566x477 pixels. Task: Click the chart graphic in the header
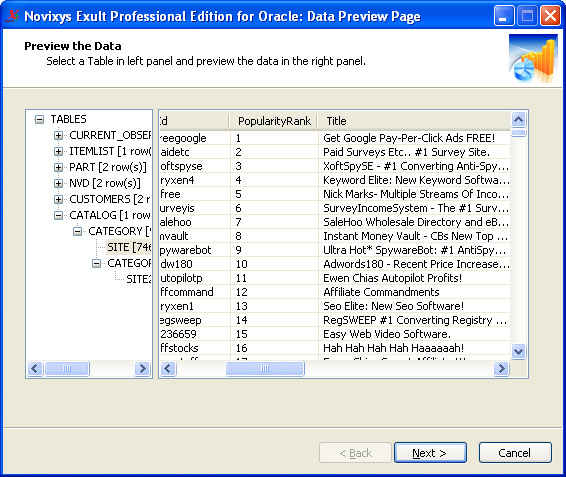click(x=534, y=58)
